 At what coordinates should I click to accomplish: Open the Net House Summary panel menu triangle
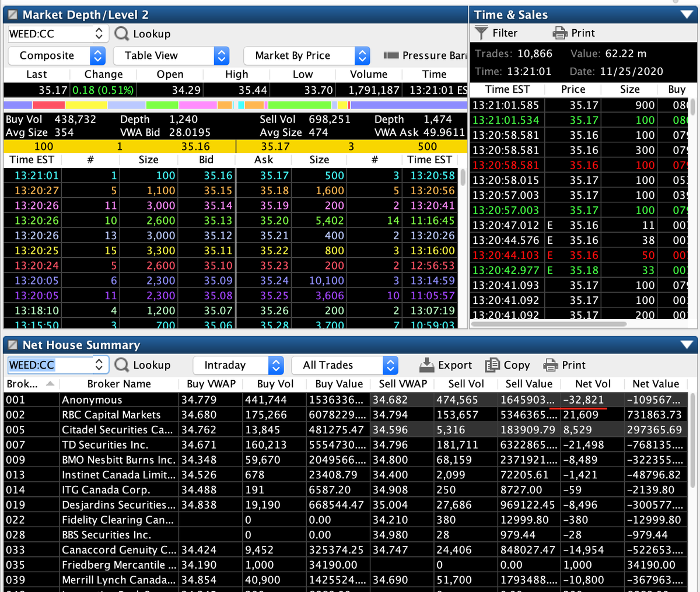[x=687, y=345]
